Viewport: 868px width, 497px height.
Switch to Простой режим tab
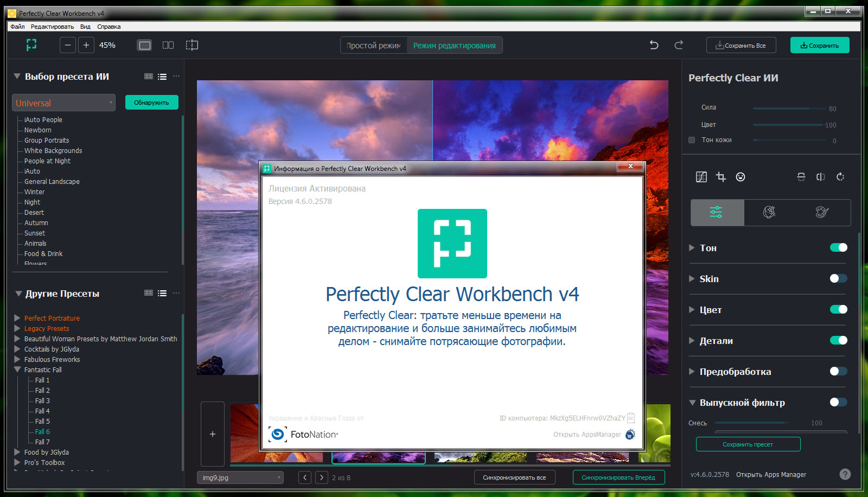(x=374, y=45)
